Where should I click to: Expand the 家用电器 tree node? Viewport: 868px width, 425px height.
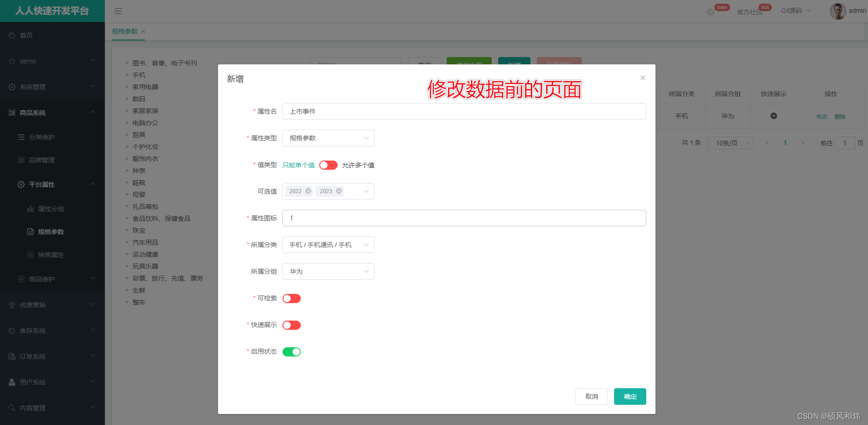coord(127,87)
